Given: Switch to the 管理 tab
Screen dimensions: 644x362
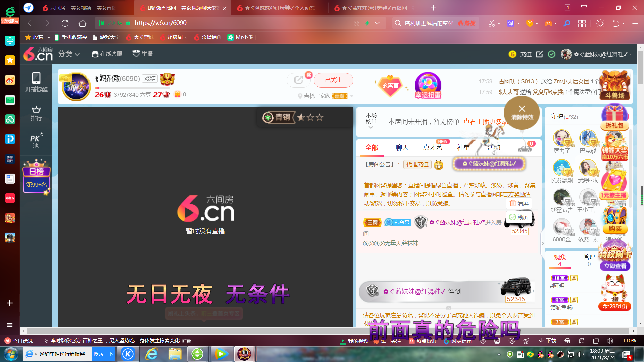Looking at the screenshot, I should point(589,260).
